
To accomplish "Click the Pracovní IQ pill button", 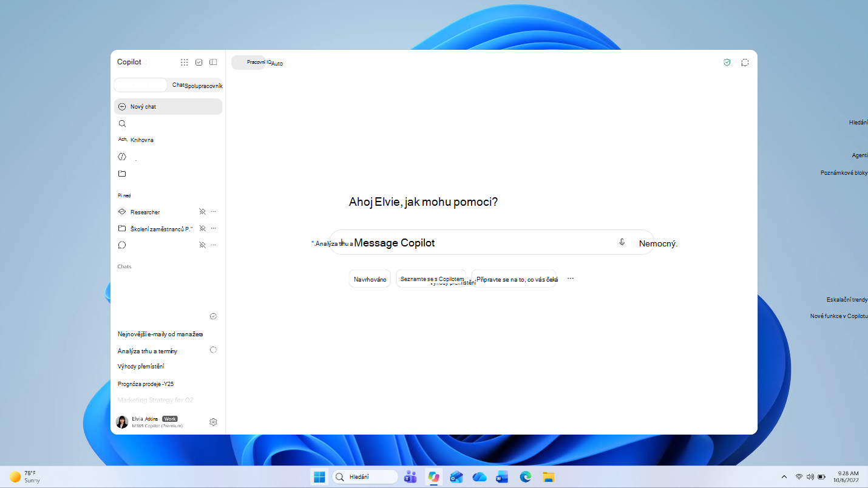I will [249, 63].
